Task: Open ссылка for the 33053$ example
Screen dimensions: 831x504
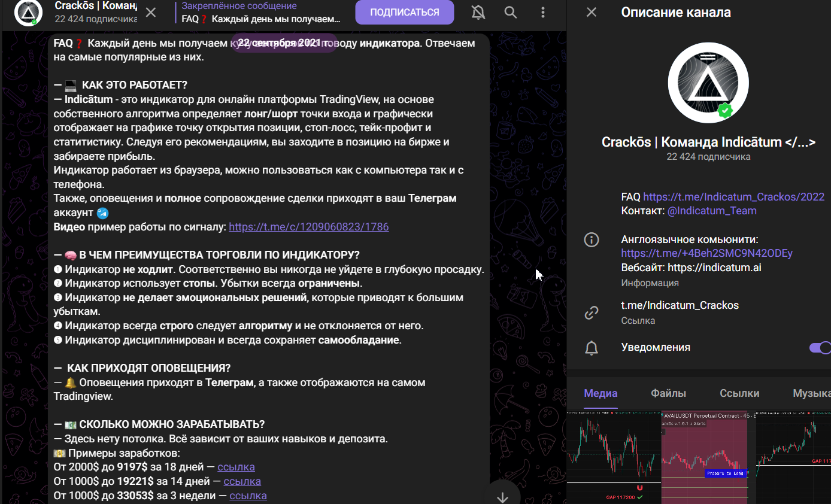Action: 248,496
